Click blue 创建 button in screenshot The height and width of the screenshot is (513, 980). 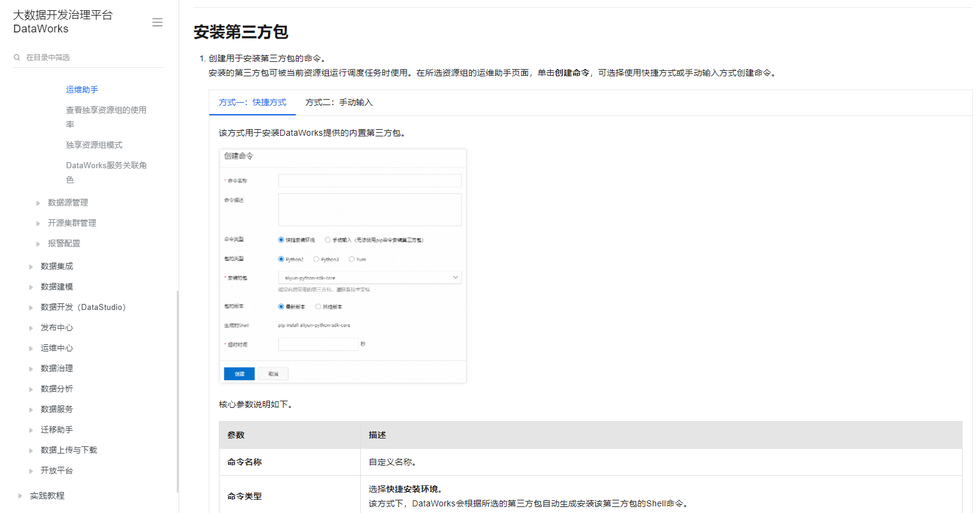[x=239, y=374]
